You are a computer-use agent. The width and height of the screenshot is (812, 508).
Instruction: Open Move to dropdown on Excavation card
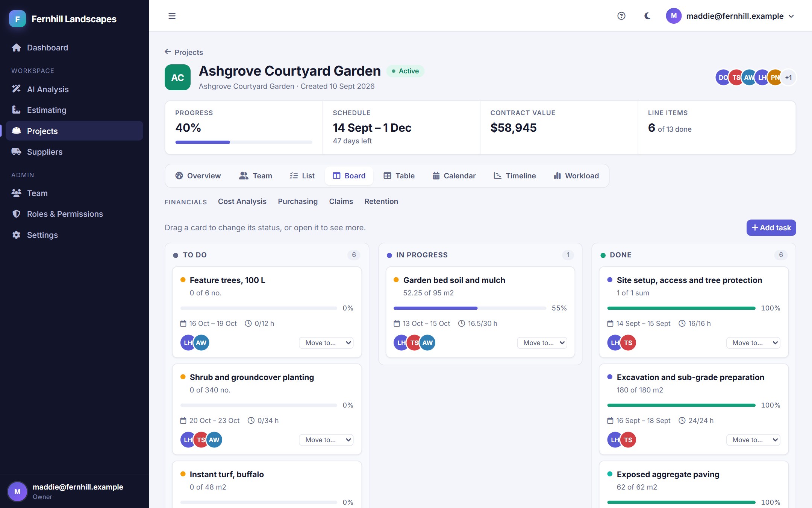click(x=753, y=440)
